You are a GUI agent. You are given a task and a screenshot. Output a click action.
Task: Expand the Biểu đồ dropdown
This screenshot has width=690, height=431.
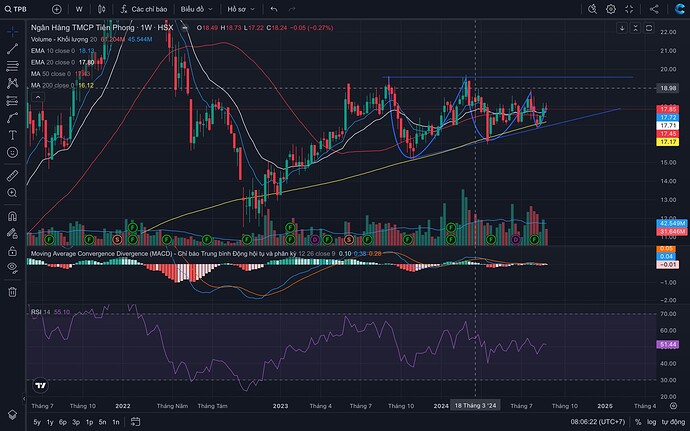coord(196,9)
